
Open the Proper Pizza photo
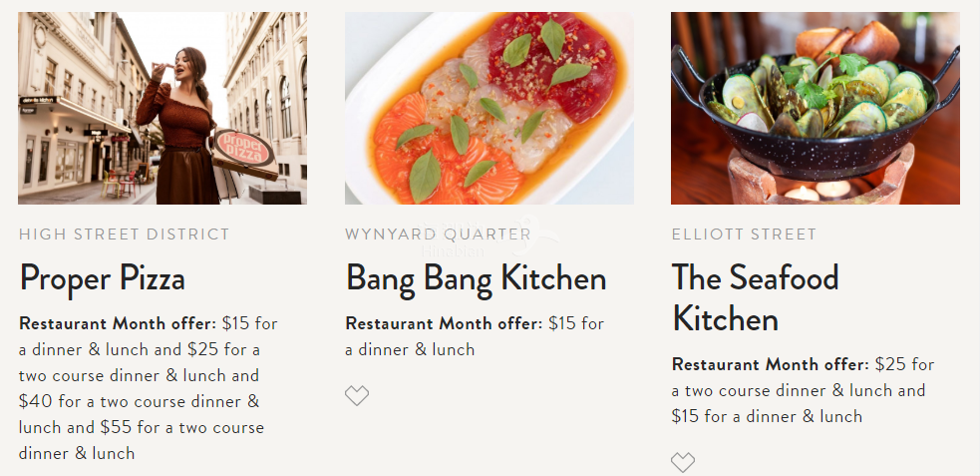tap(163, 108)
